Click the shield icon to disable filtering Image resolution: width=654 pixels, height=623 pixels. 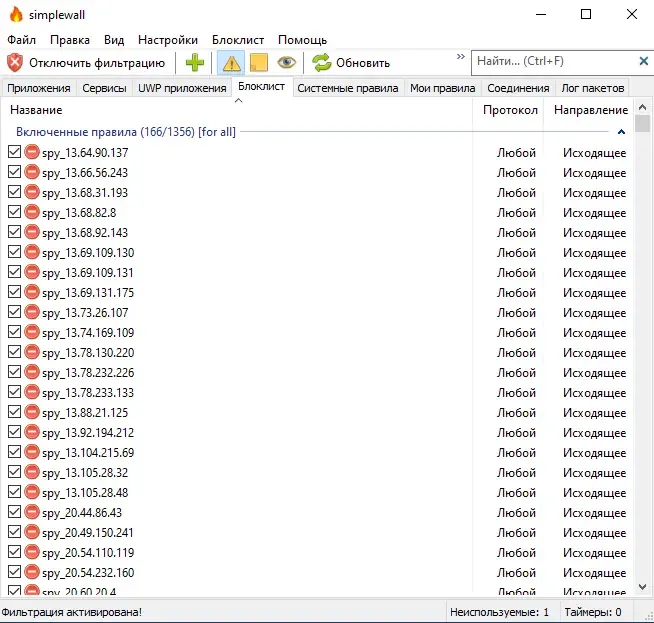tap(15, 63)
